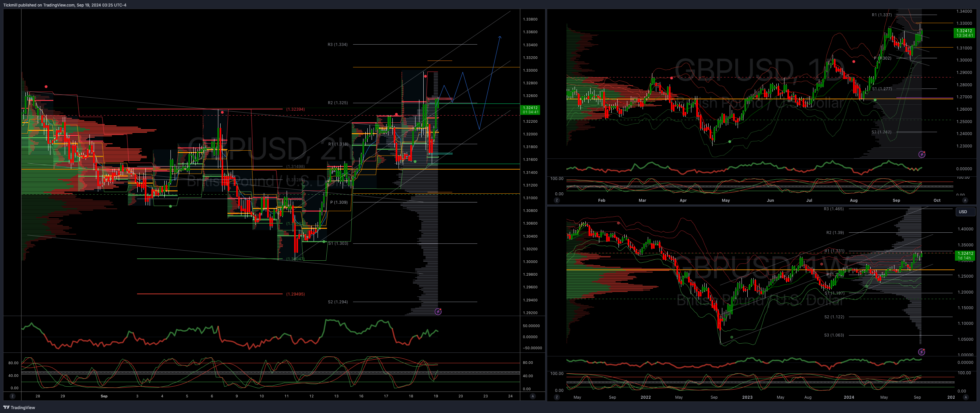Click the 2022 label on weekly chart axis
The width and height of the screenshot is (980, 413).
pyautogui.click(x=646, y=397)
